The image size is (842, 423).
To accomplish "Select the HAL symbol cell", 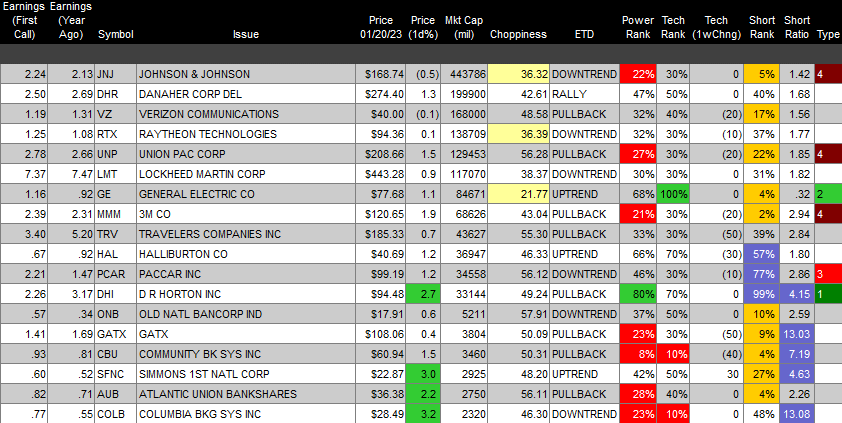I will (x=115, y=254).
